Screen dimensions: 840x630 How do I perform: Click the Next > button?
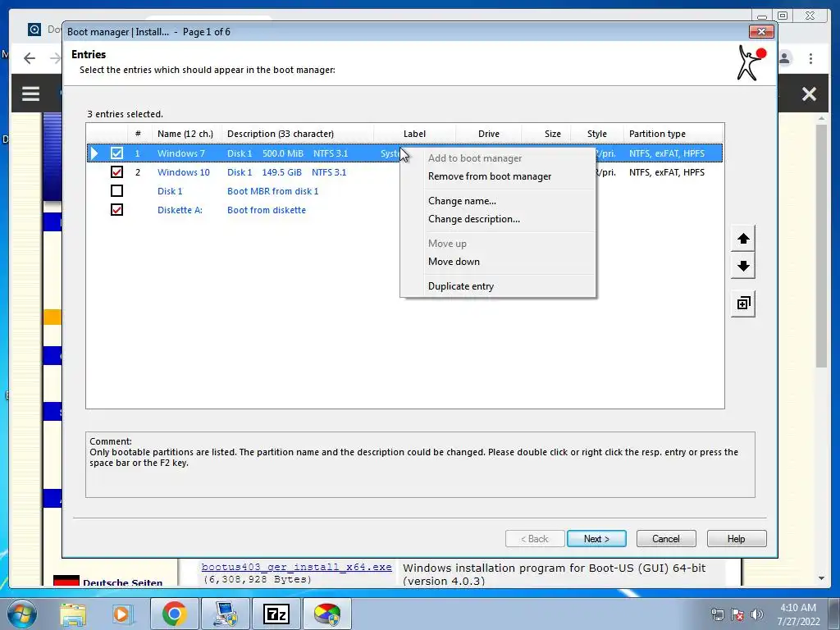click(596, 539)
